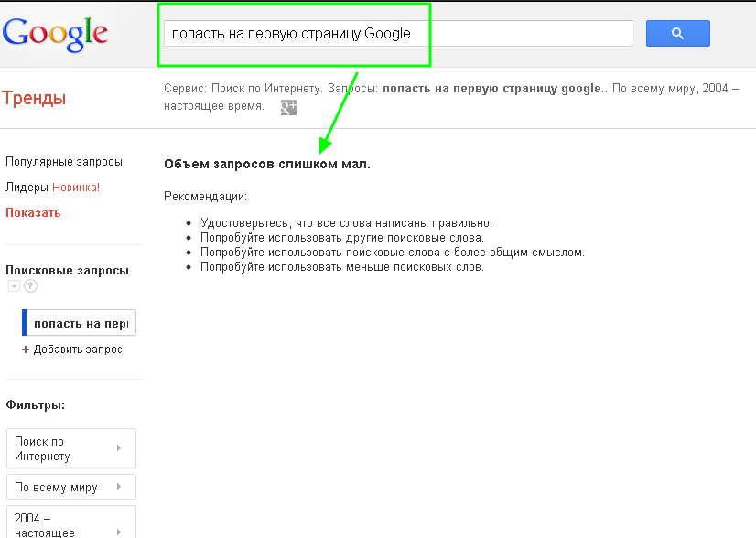
Task: Click the Объем запросов слишком мал heading
Action: point(267,165)
